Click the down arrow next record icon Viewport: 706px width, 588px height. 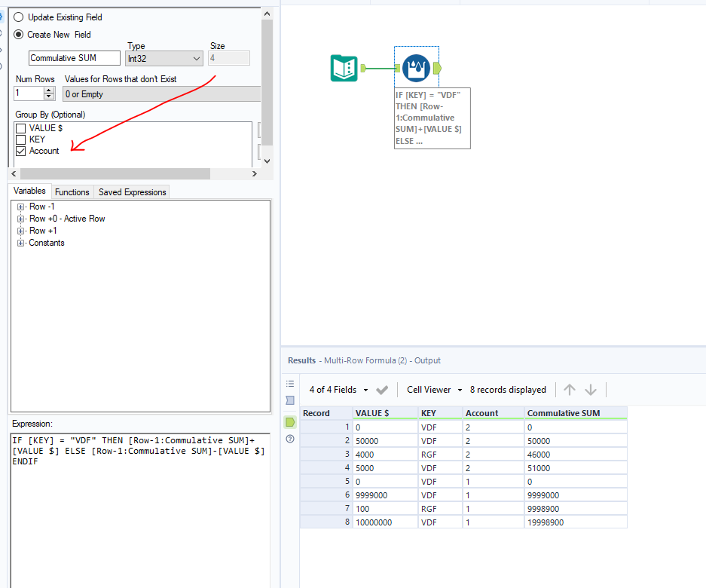pyautogui.click(x=591, y=390)
